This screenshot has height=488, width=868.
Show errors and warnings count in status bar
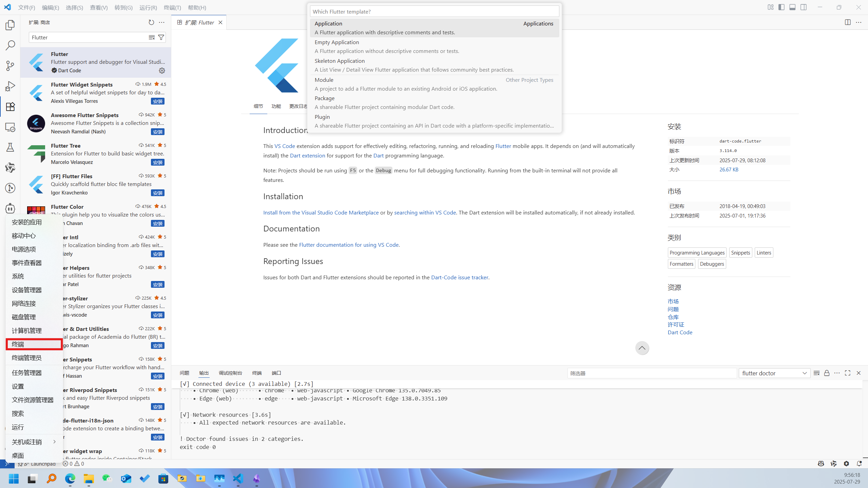(74, 464)
